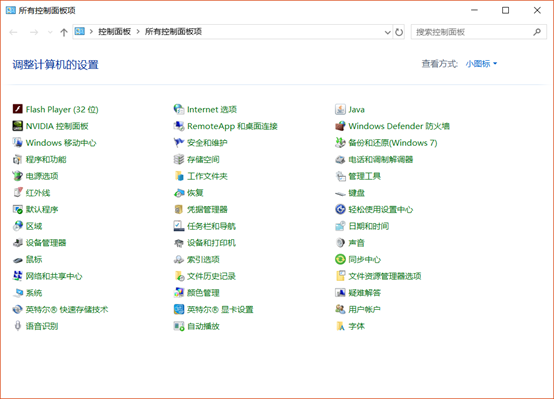Image resolution: width=554 pixels, height=399 pixels.
Task: Open the 声音 speaker icon
Action: point(340,242)
